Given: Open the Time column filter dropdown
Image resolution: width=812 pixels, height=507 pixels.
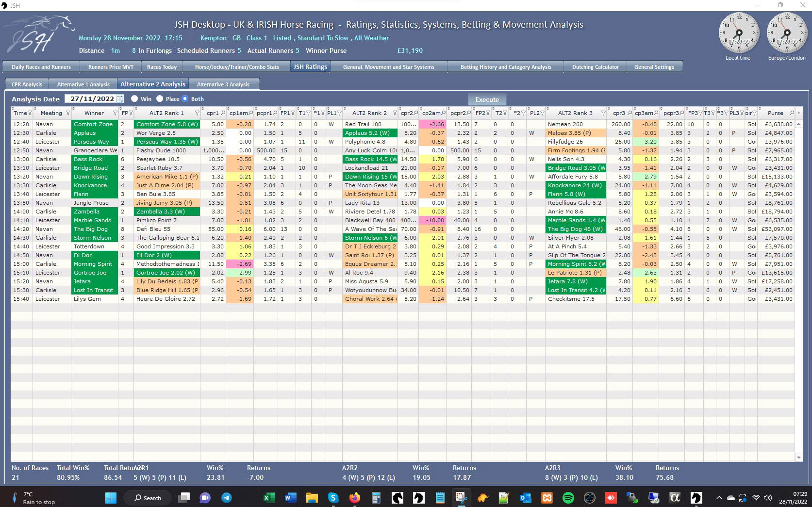Looking at the screenshot, I should [30, 113].
